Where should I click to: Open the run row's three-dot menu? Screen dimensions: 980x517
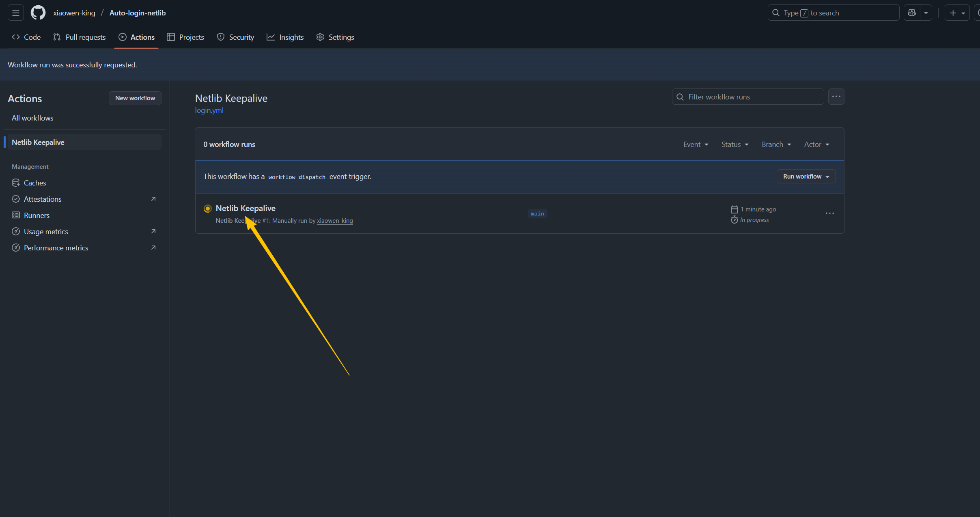tap(829, 213)
